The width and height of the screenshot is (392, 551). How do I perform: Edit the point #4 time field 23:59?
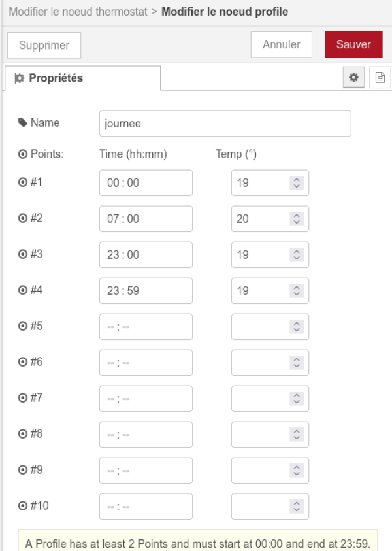(146, 291)
